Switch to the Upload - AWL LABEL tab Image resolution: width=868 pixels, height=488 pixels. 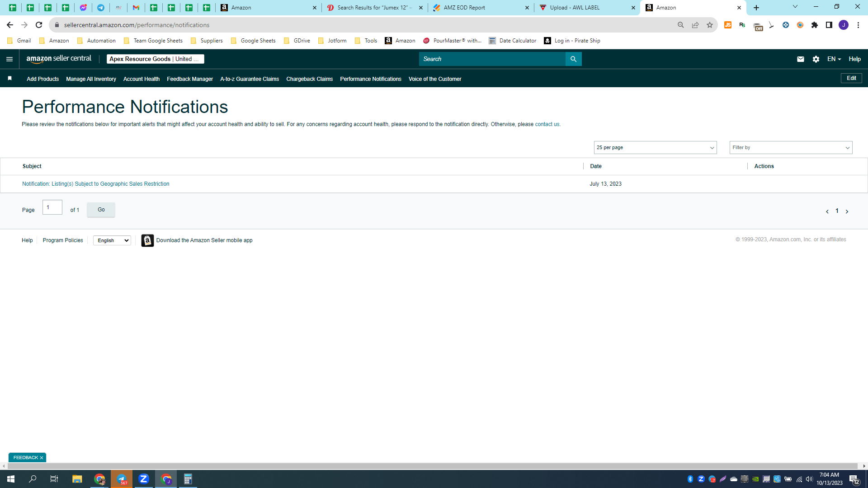(587, 8)
